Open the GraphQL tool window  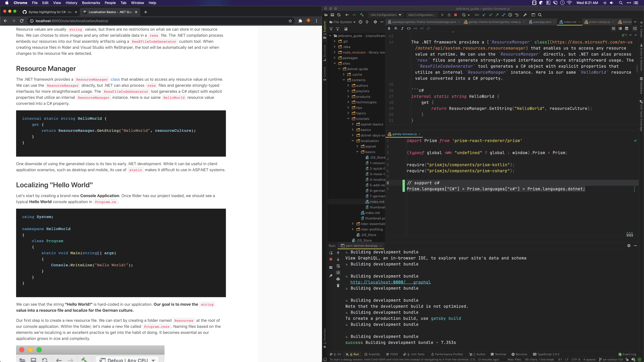(x=372, y=354)
